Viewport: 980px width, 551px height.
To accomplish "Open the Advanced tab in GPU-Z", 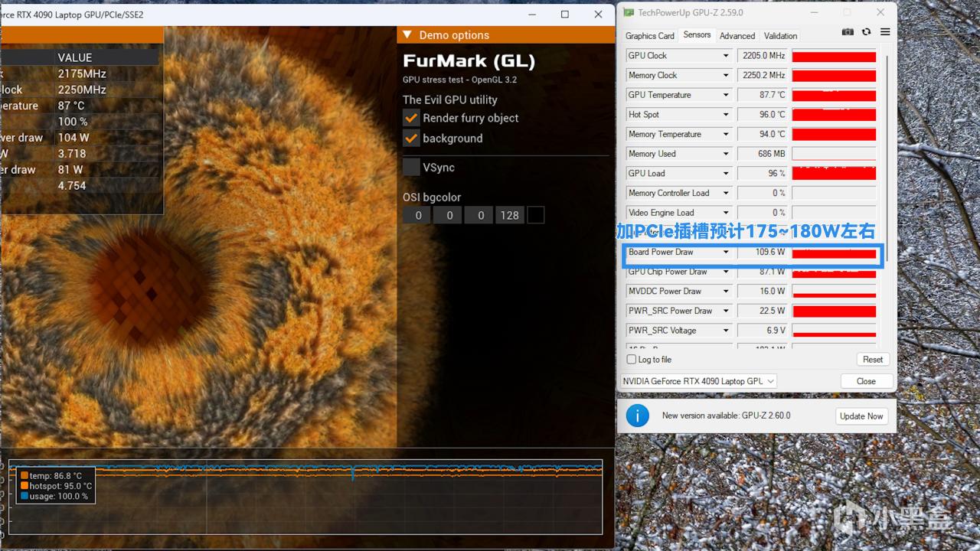I will pyautogui.click(x=737, y=36).
